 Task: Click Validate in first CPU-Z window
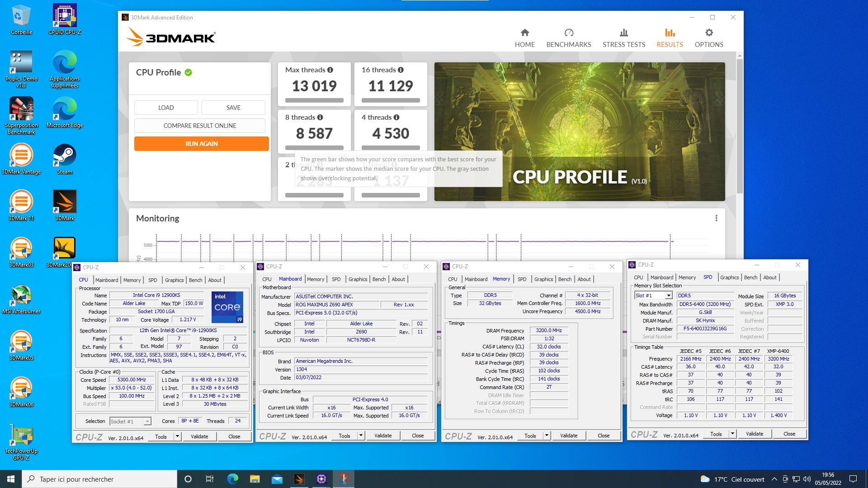pos(199,436)
